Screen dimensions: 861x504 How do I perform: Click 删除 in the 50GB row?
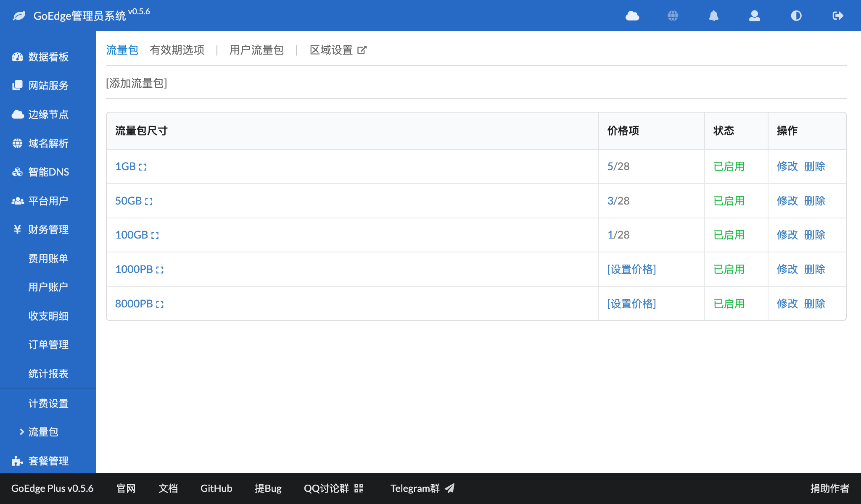815,201
